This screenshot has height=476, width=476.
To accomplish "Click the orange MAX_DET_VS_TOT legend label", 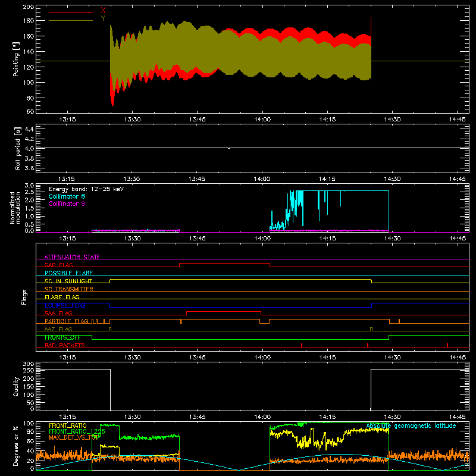I will [x=74, y=437].
